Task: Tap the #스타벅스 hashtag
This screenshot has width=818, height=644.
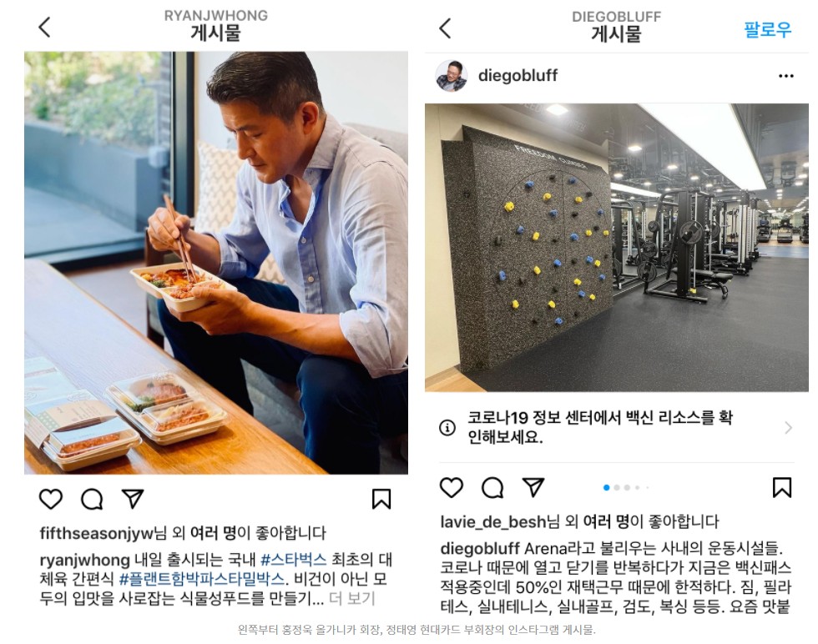Action: pyautogui.click(x=293, y=560)
